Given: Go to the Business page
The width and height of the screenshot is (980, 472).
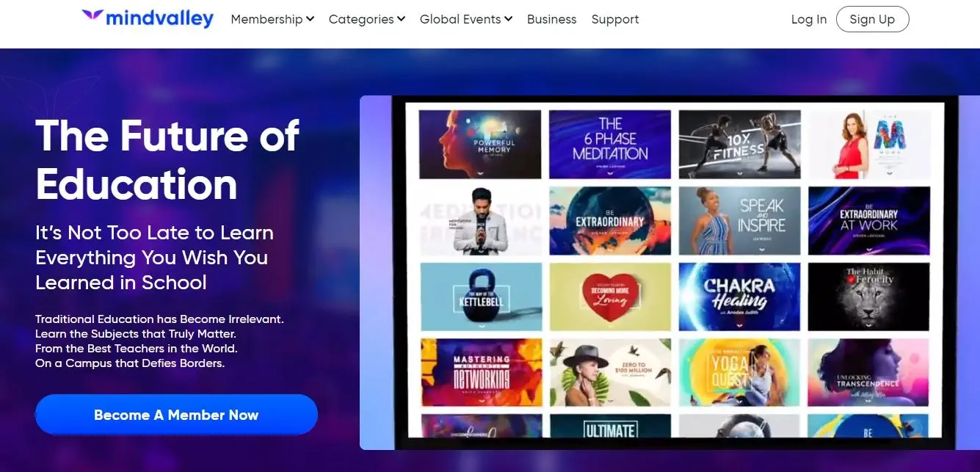Looking at the screenshot, I should coord(552,19).
